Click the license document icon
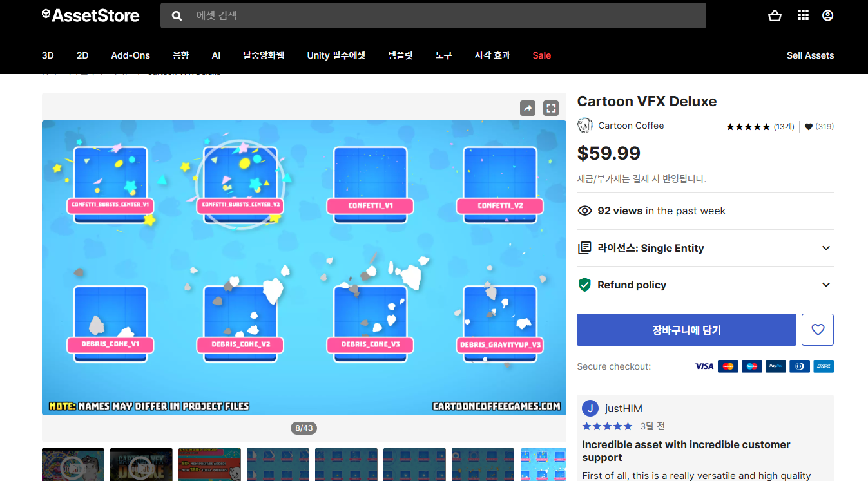Viewport: 868px width, 481px height. 584,248
